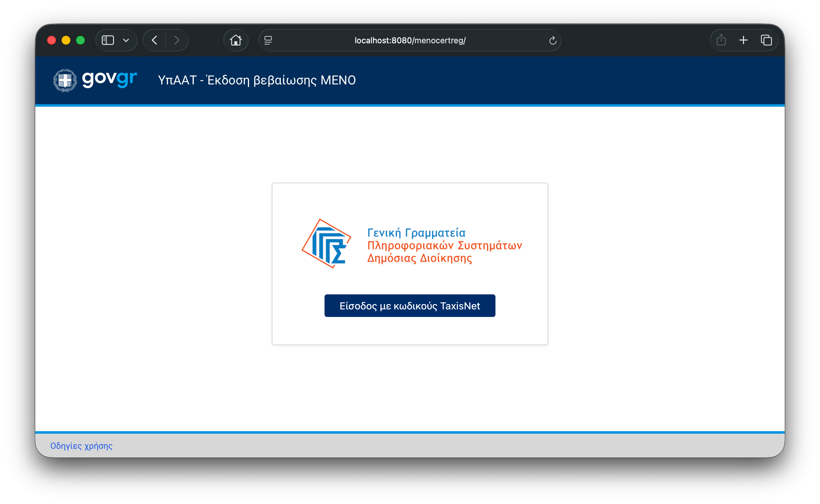Screen dimensions: 820x504
Task: Toggle the Safari sidebar icon
Action: point(108,40)
